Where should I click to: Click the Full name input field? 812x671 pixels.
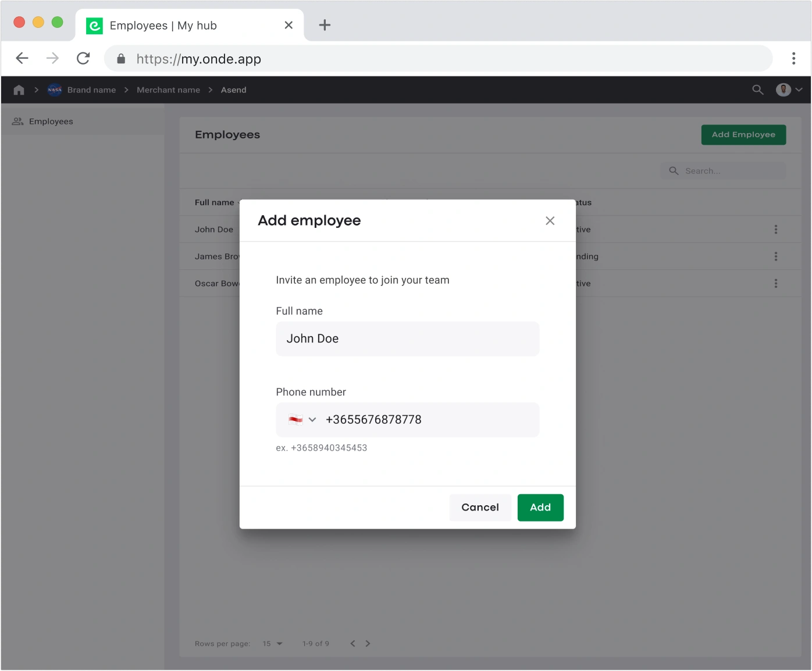pos(407,339)
